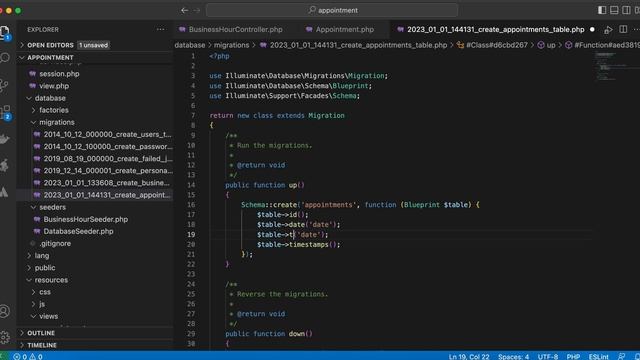This screenshot has width=640, height=360.
Task: Click errors and warnings count in status bar
Action: (28, 356)
